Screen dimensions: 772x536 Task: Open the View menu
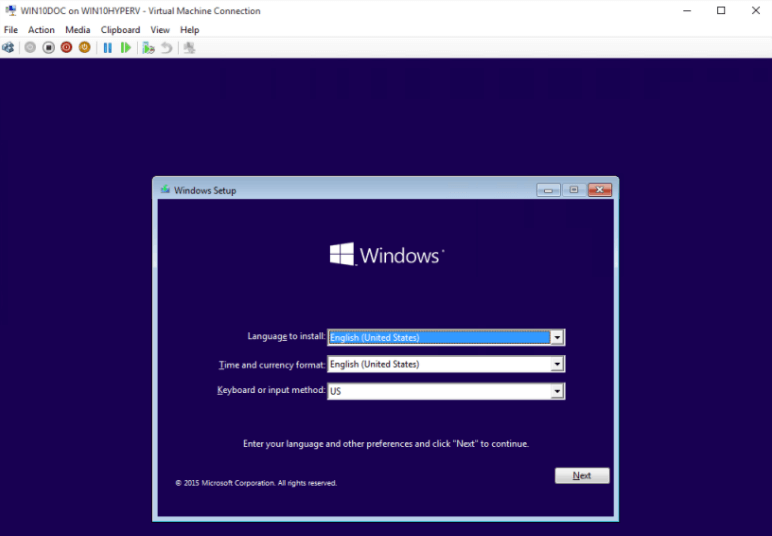pyautogui.click(x=160, y=30)
